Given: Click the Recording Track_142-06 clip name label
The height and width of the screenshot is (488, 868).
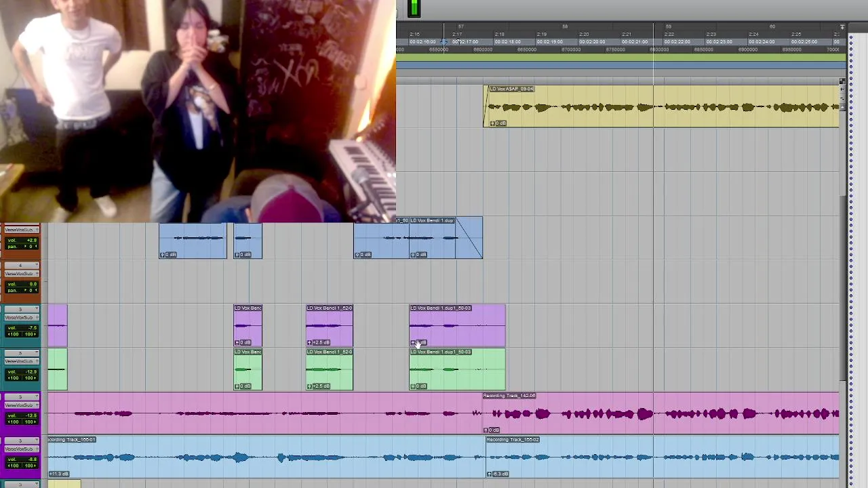Looking at the screenshot, I should click(509, 396).
